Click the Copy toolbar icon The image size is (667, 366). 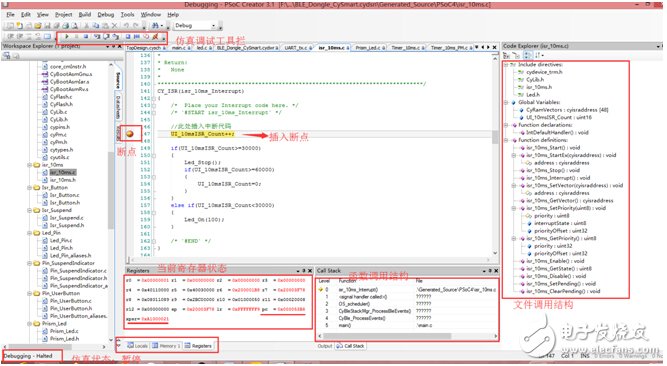tap(96, 26)
